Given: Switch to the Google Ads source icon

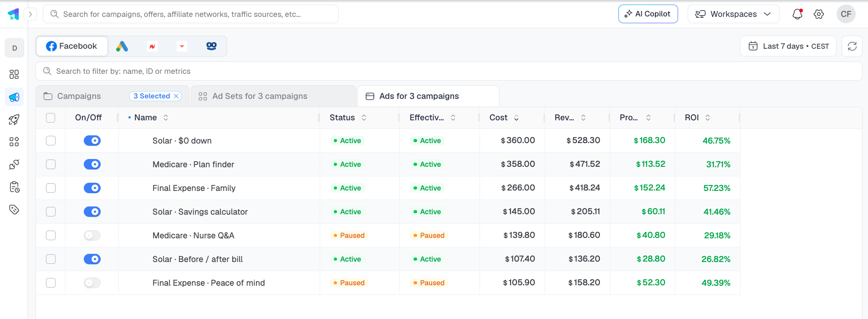Looking at the screenshot, I should click(x=122, y=46).
